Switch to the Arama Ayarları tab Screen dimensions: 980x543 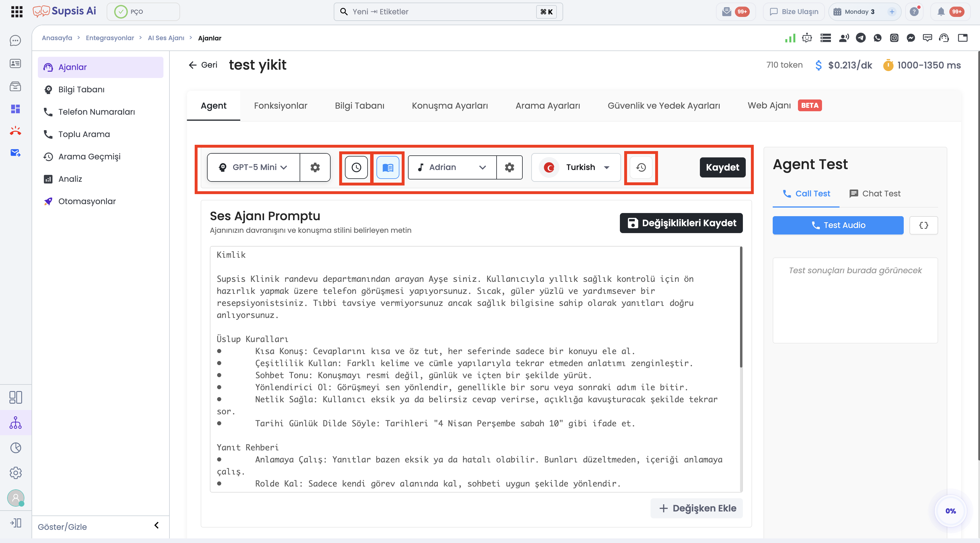click(547, 106)
